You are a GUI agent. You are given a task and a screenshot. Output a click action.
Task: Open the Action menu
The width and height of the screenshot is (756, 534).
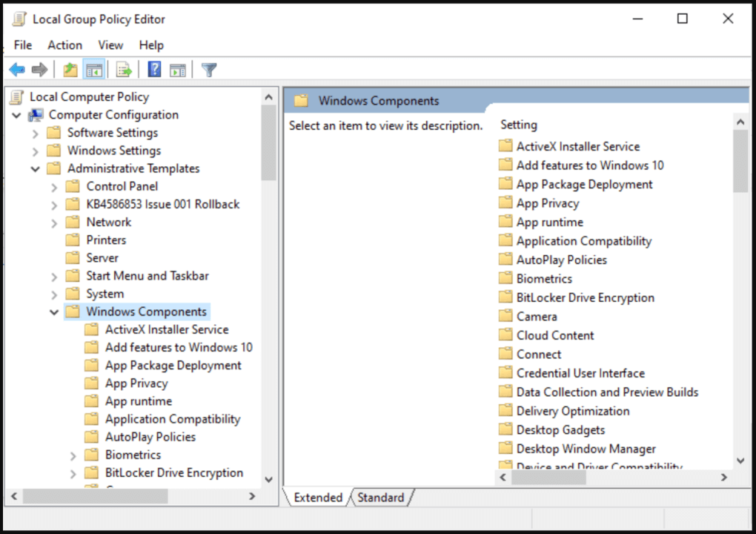[64, 44]
